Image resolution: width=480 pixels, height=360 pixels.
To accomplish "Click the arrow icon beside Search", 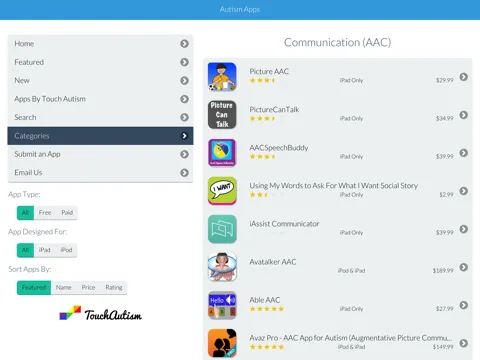I will pos(184,117).
